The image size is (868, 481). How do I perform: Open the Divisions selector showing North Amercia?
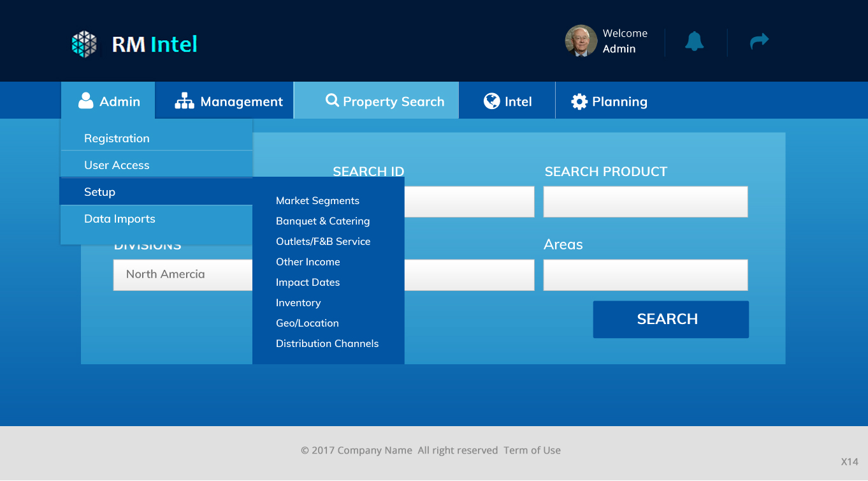click(x=182, y=274)
